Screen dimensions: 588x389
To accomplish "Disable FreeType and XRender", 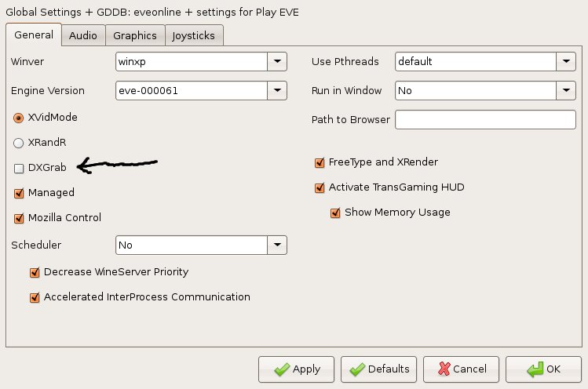I will tap(320, 162).
